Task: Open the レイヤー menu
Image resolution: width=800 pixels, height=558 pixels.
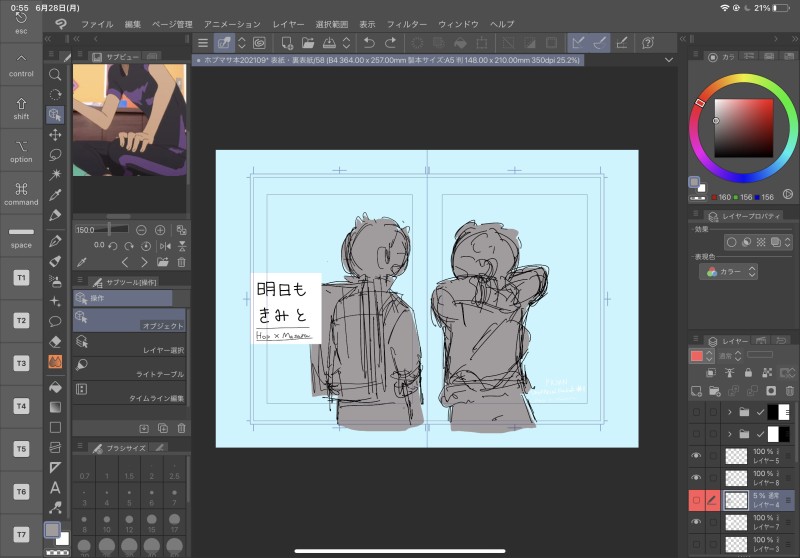Action: click(288, 24)
